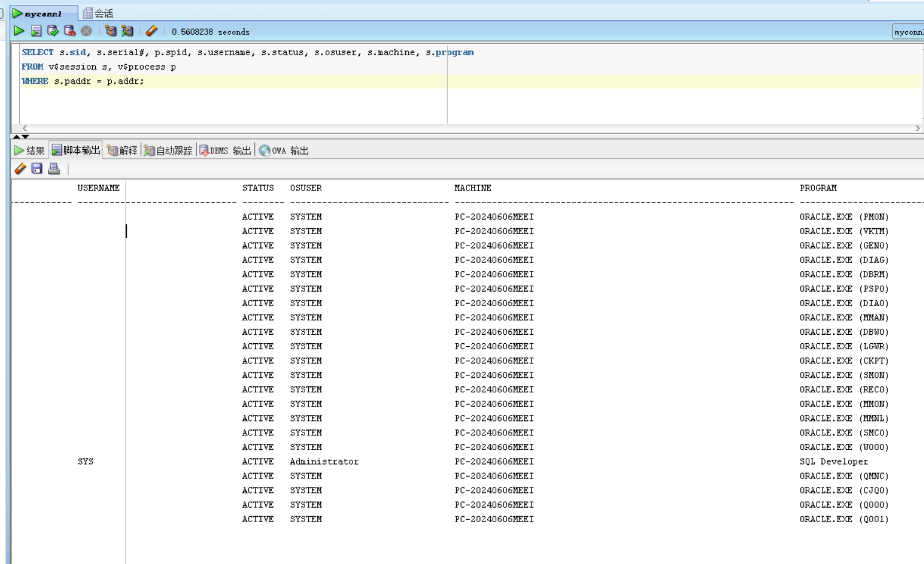Click the gray Cancel execution icon

pos(87,31)
